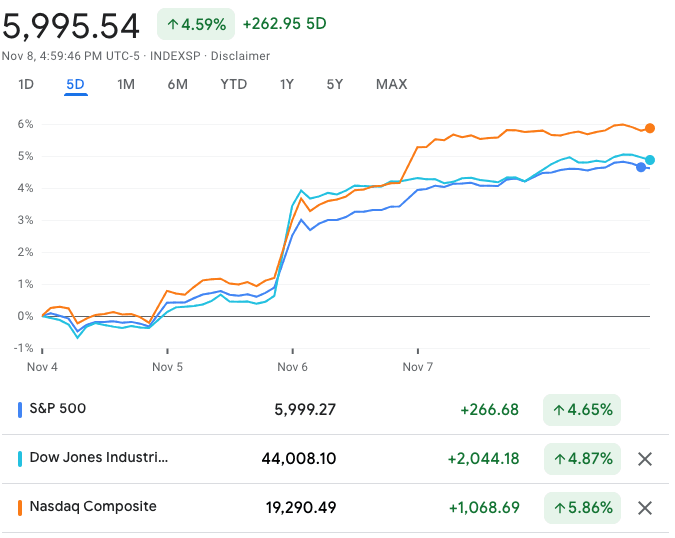Remove Dow Jones Industrial comparison with X
675x538 pixels.
click(645, 459)
